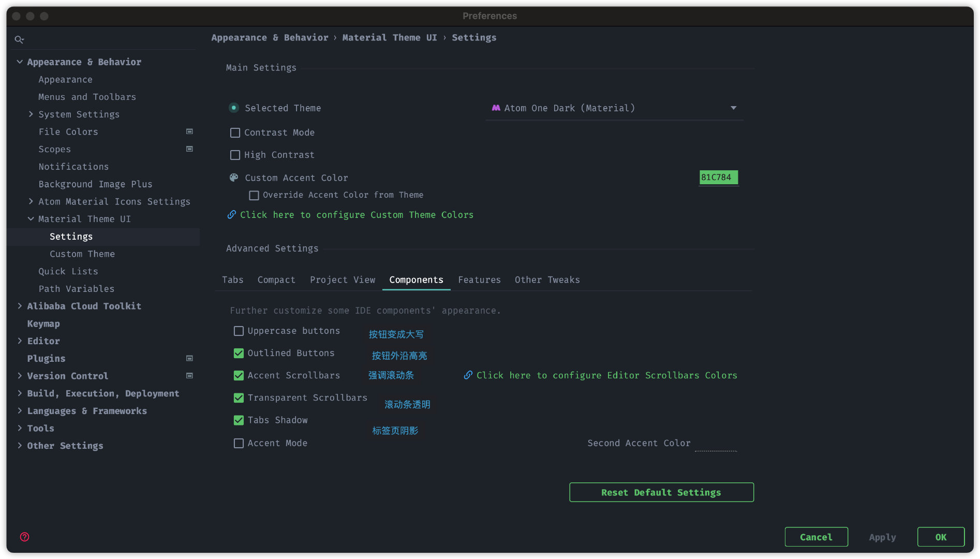Uncheck Transparent Scrollbars option
This screenshot has height=559, width=980.
239,398
